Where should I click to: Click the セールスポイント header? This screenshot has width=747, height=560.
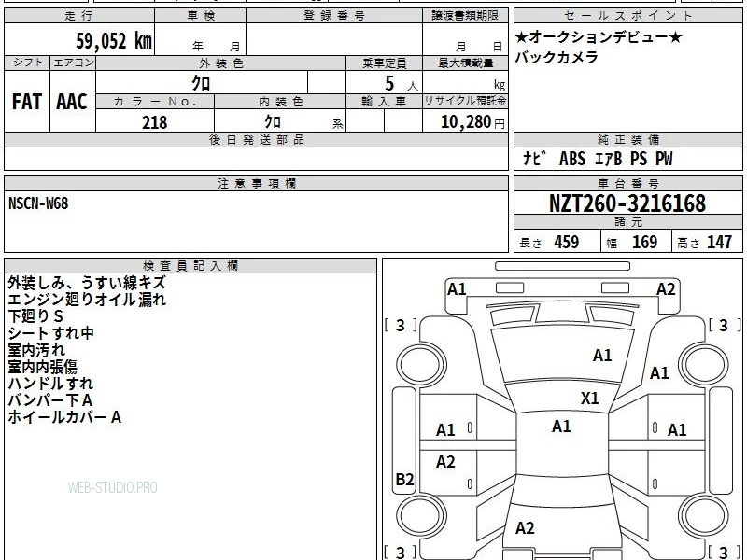[627, 16]
